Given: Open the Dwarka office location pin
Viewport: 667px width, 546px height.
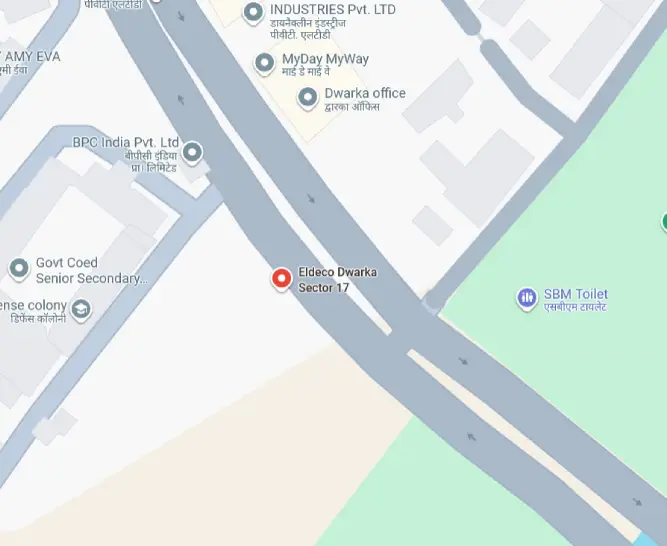Looking at the screenshot, I should tap(308, 98).
